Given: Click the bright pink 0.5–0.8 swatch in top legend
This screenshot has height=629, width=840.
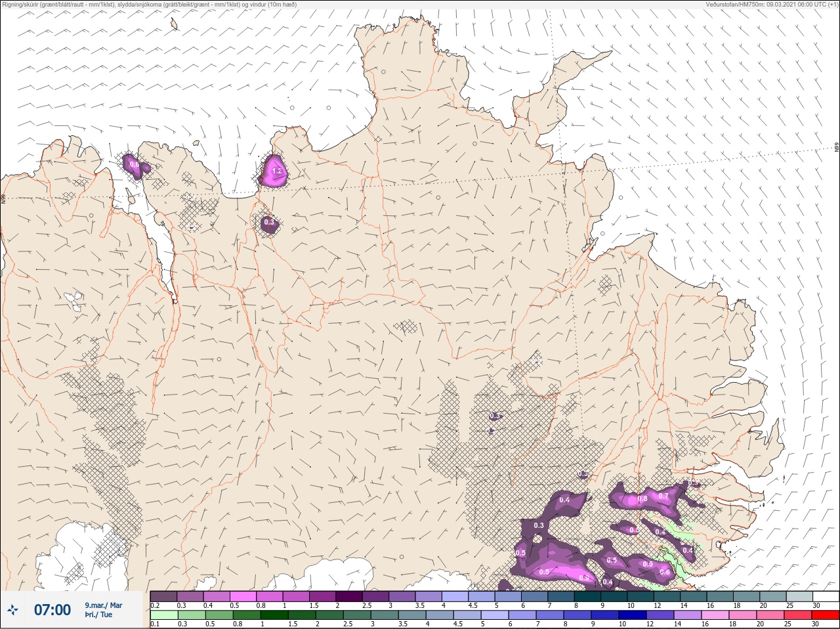Looking at the screenshot, I should pos(243,596).
